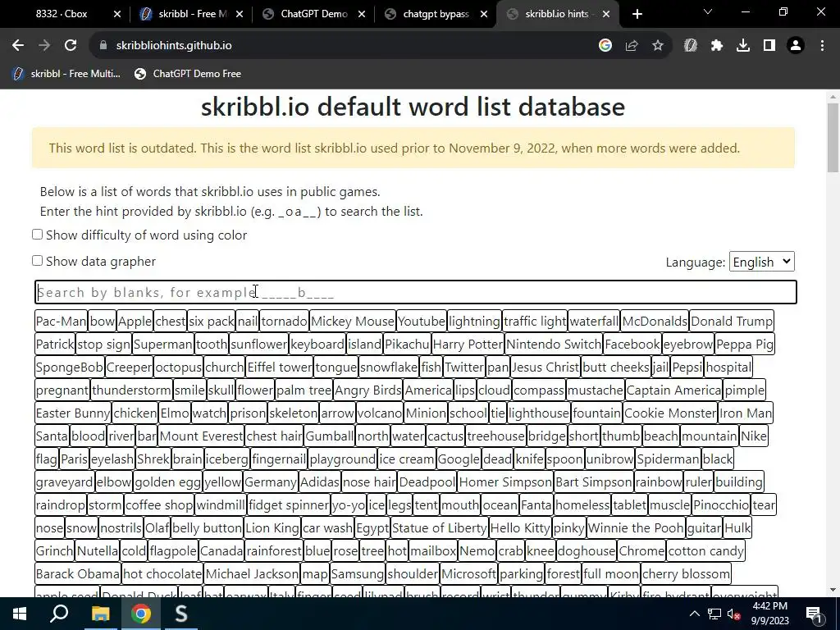Screen dimensions: 840x630
Task: Click the word Donald Trump
Action: [732, 322]
